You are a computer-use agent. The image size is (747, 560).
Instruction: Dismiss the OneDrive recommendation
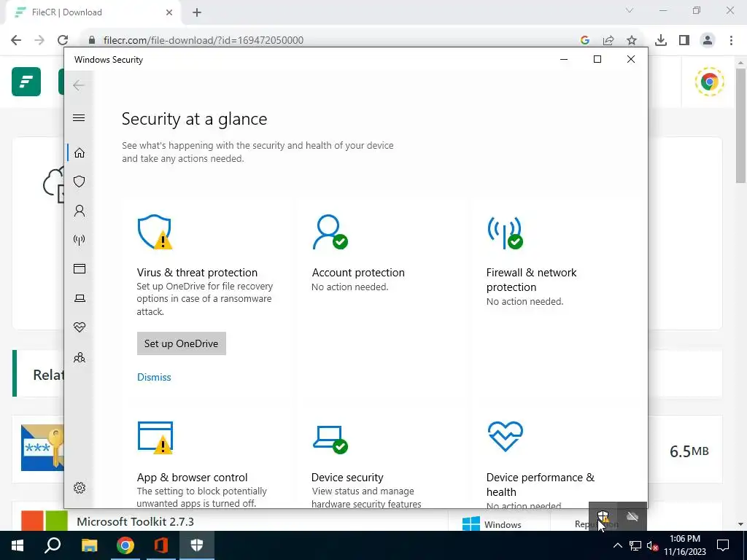154,377
